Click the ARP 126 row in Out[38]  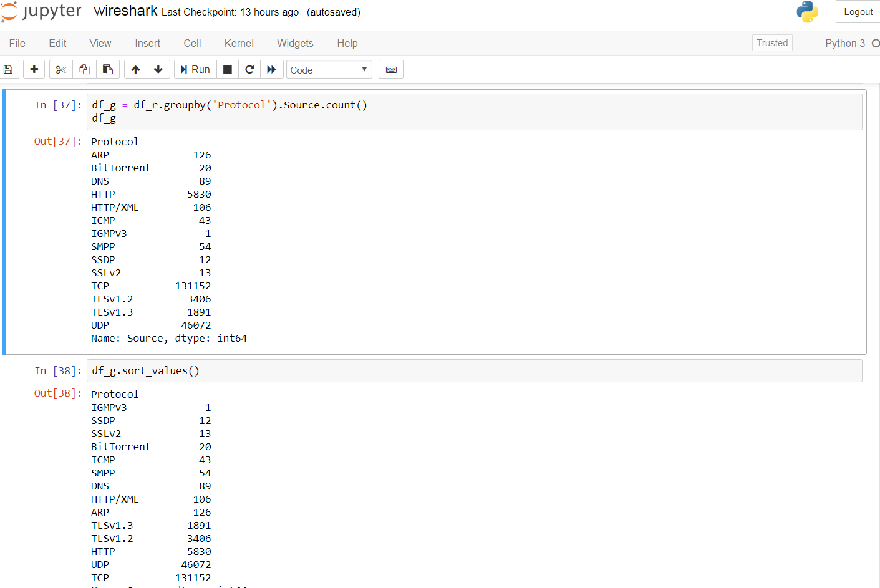click(x=151, y=512)
